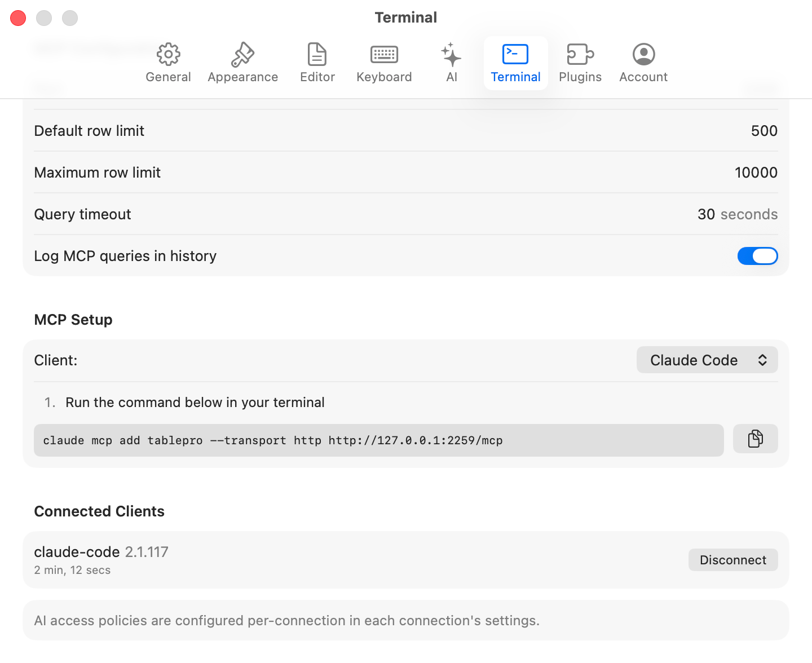812x663 pixels.
Task: Edit the Query timeout value 30
Action: pyautogui.click(x=706, y=214)
